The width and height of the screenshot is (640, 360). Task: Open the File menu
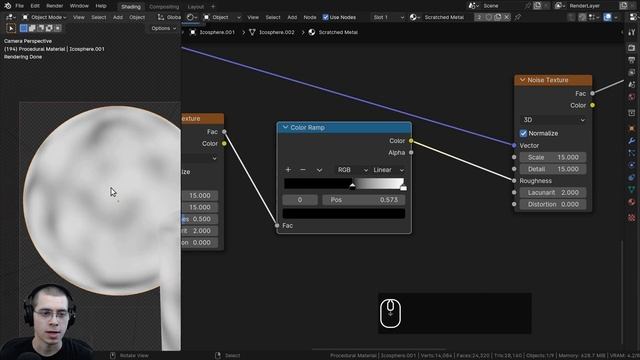coord(19,6)
